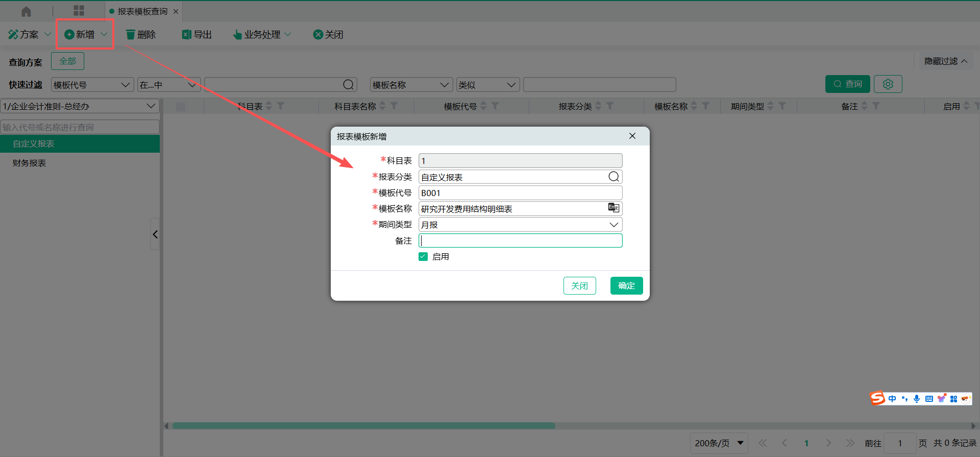Switch to the 报表模板查询 tab
This screenshot has width=980, height=457.
pos(142,11)
